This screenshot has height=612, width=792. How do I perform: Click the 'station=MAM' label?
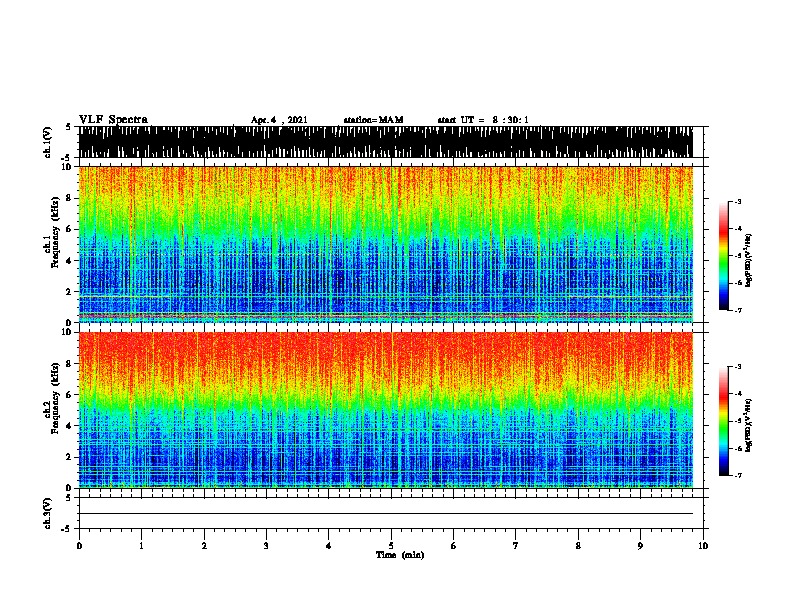tap(373, 120)
